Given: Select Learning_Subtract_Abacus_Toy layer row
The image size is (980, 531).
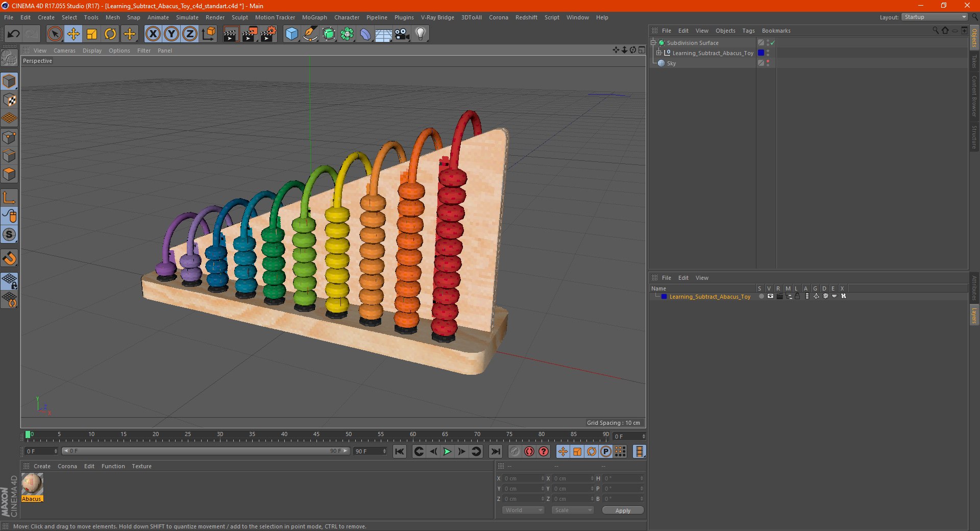Looking at the screenshot, I should [709, 297].
